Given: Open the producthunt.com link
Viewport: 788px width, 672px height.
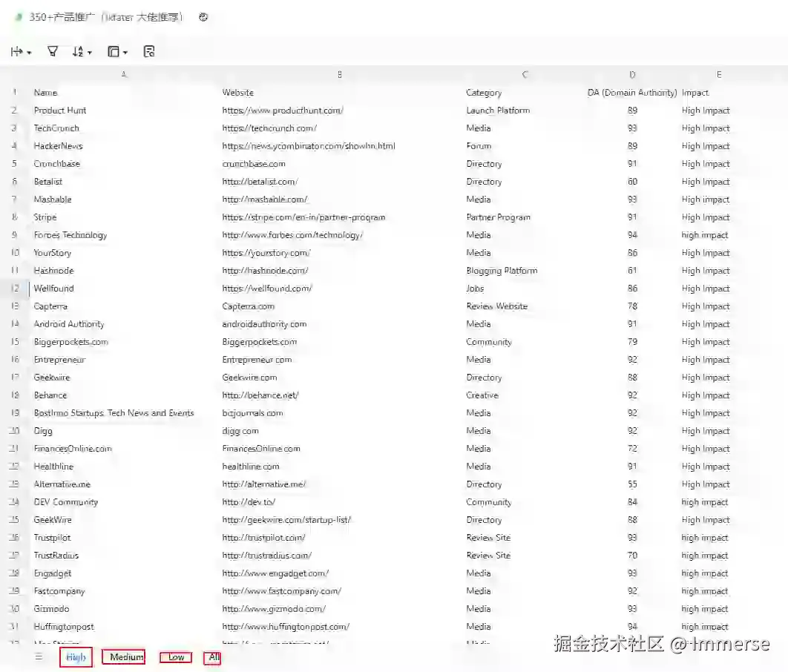Looking at the screenshot, I should click(283, 110).
